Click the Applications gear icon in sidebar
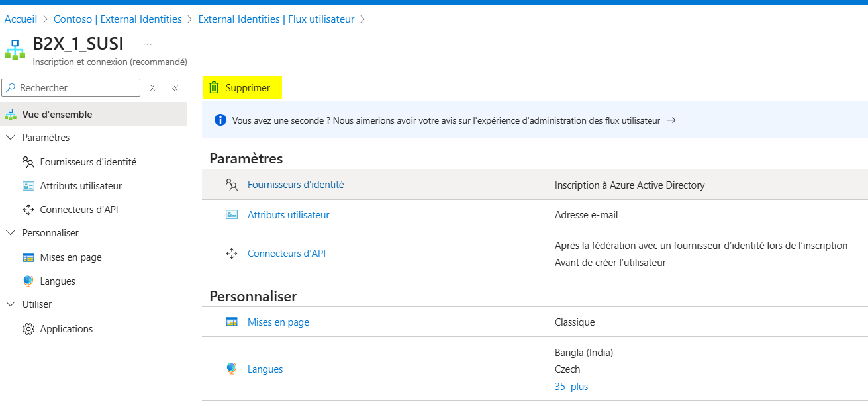 [28, 329]
